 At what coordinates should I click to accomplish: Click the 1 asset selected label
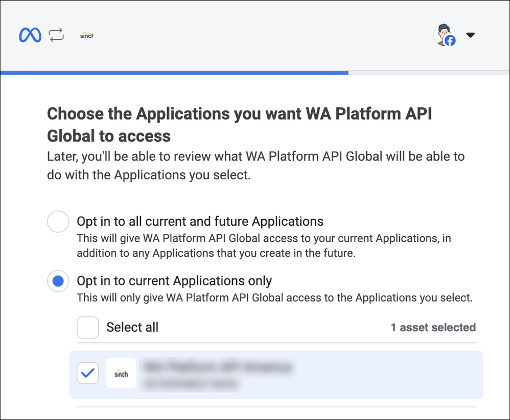pos(433,328)
